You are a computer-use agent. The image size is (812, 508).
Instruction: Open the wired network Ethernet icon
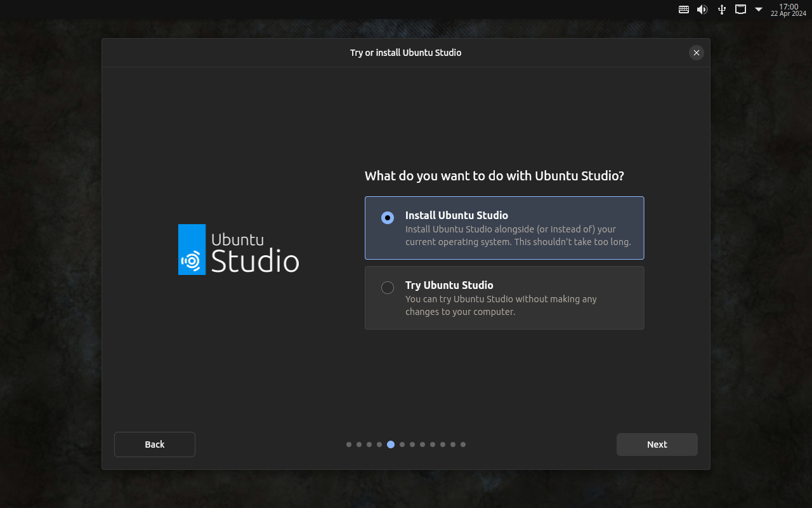(740, 10)
